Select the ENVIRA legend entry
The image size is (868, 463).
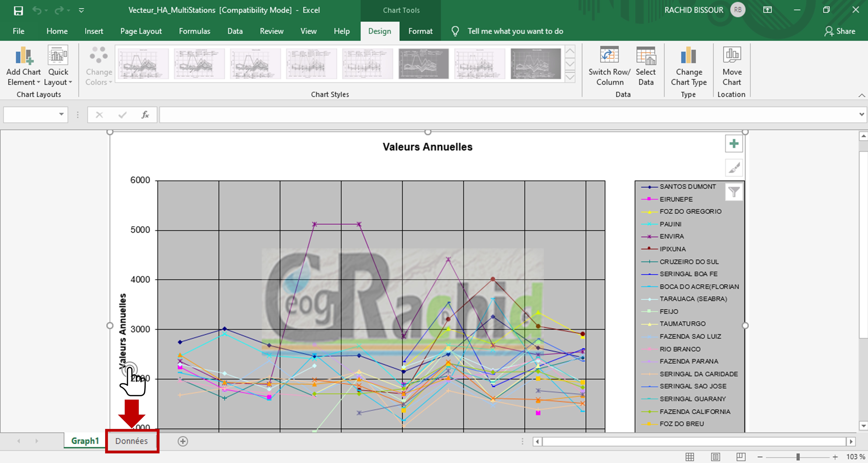coord(662,236)
